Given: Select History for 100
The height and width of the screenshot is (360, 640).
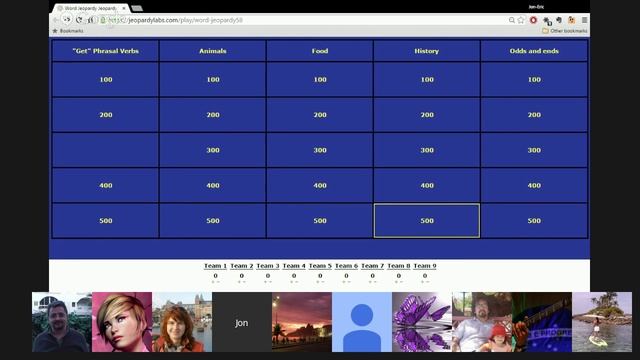Looking at the screenshot, I should point(427,80).
